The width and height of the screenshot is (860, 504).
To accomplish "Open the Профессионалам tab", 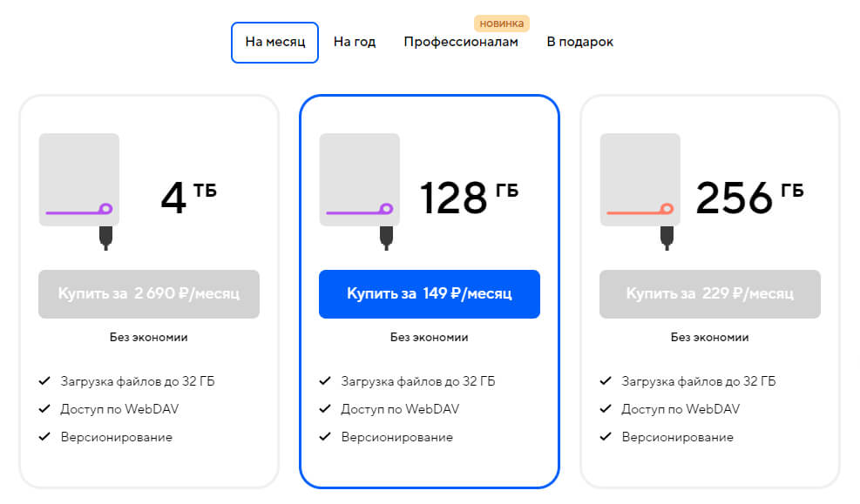I will click(x=461, y=40).
